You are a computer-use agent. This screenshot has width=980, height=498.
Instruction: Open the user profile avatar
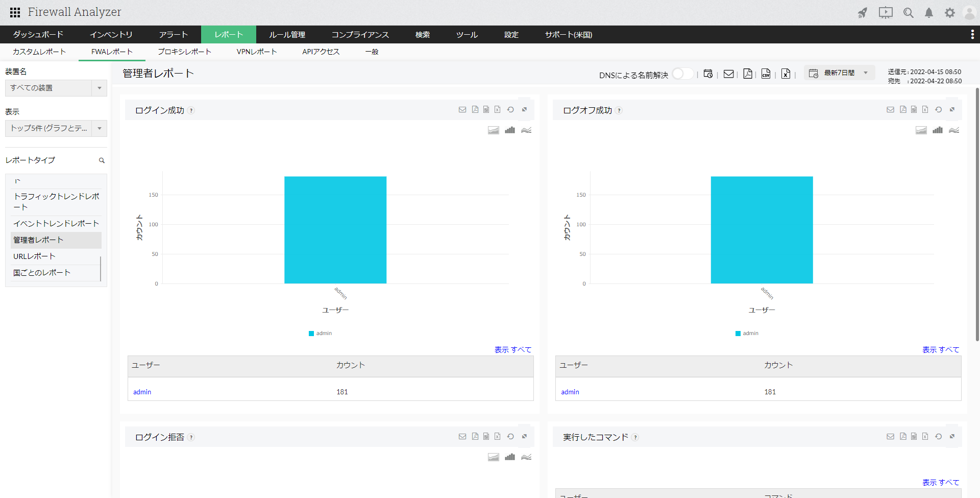pyautogui.click(x=969, y=13)
